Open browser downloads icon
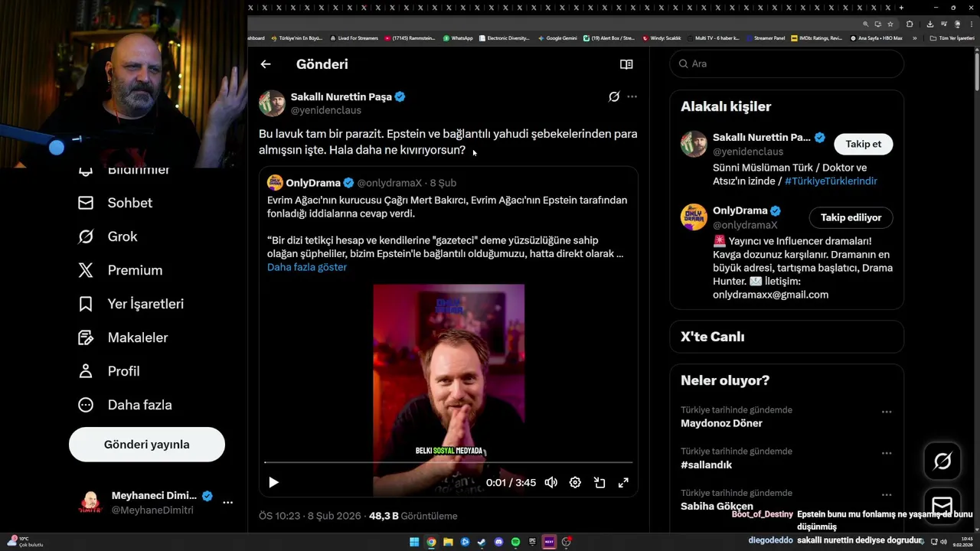This screenshot has width=980, height=551. 930,24
